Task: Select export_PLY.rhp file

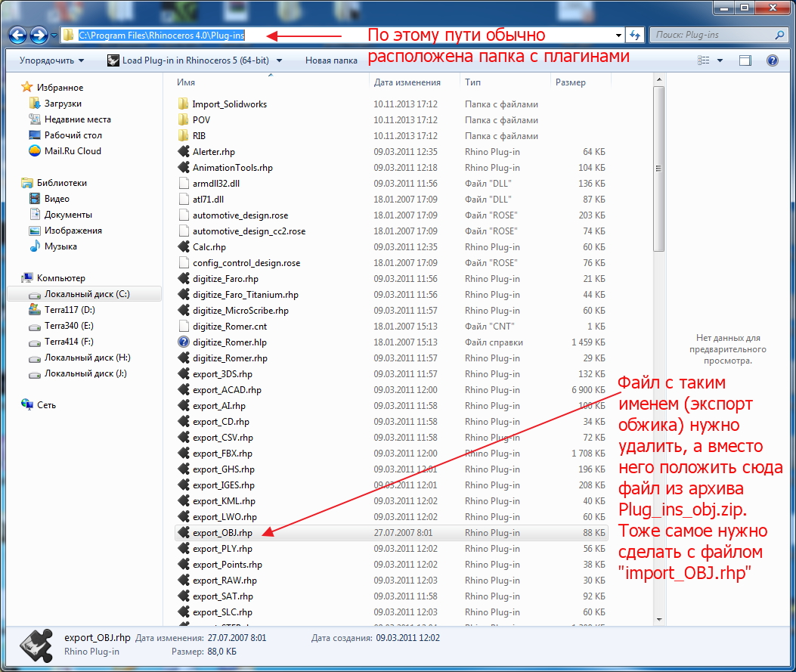Action: [x=222, y=549]
